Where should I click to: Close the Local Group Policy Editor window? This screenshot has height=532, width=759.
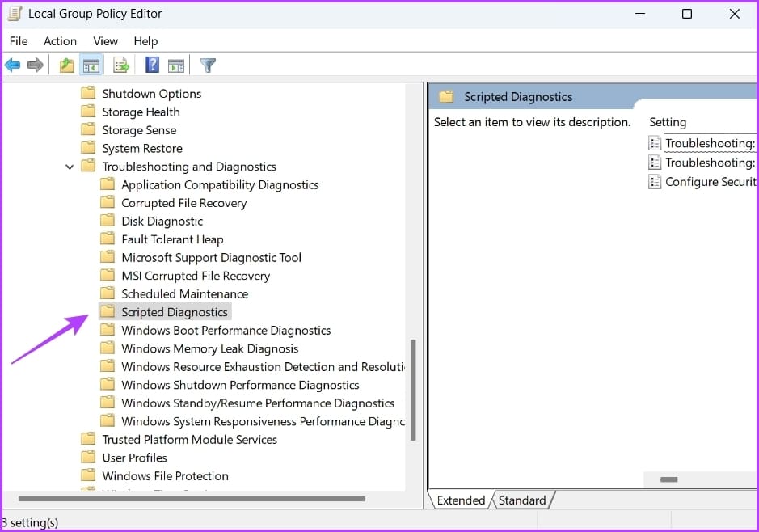pyautogui.click(x=734, y=14)
